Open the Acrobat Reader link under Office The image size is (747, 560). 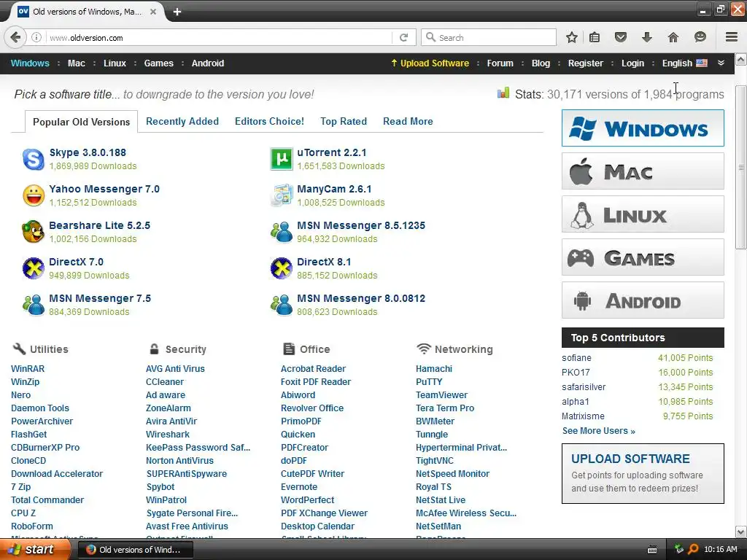point(313,368)
